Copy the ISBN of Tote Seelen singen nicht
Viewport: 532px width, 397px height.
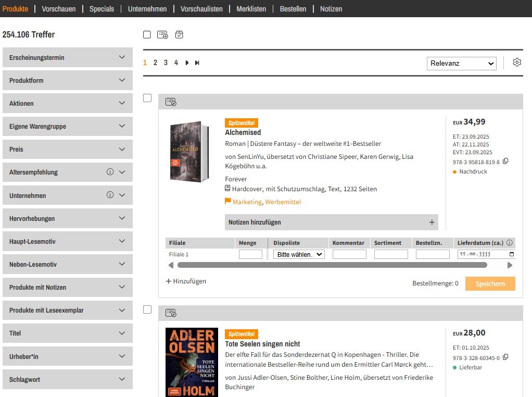(505, 357)
